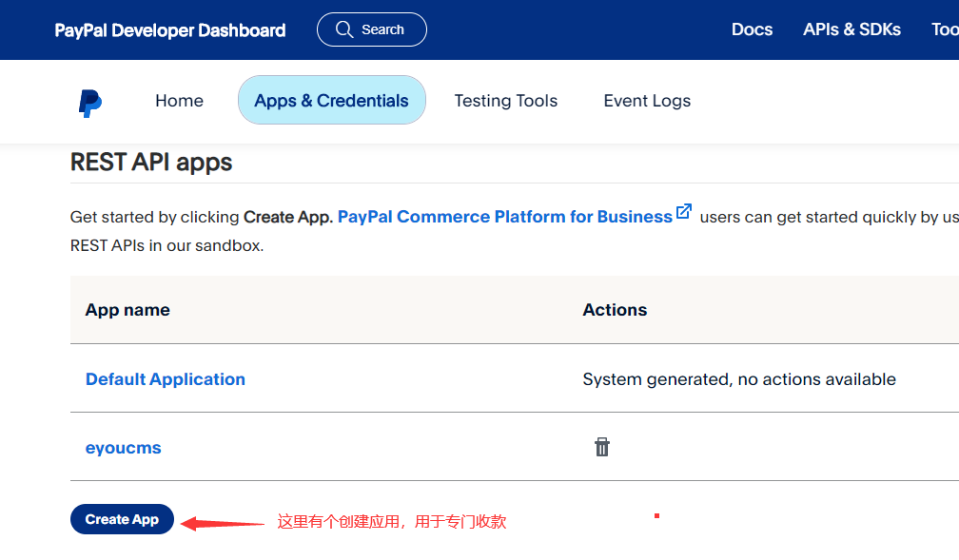Open the Docs menu
This screenshot has width=959, height=560.
tap(752, 29)
